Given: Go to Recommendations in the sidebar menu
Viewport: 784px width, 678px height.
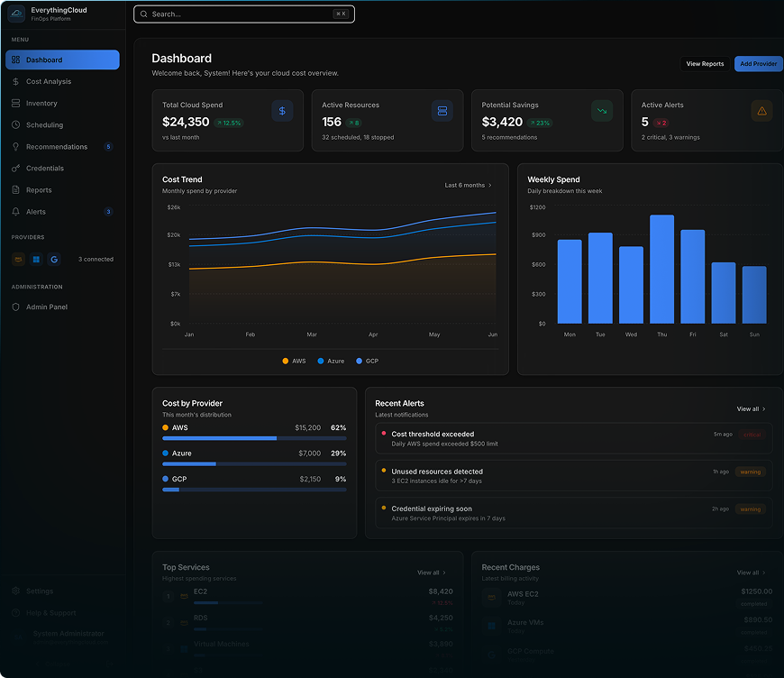Looking at the screenshot, I should click(x=57, y=147).
